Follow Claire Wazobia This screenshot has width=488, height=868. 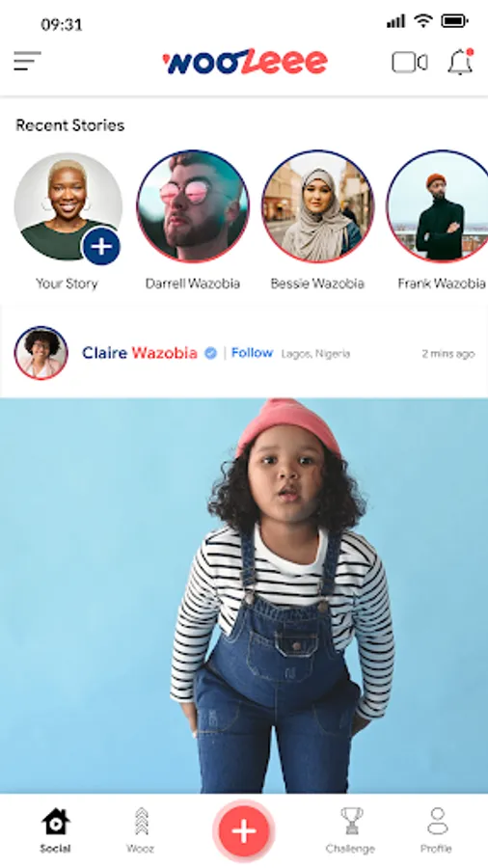coord(252,353)
